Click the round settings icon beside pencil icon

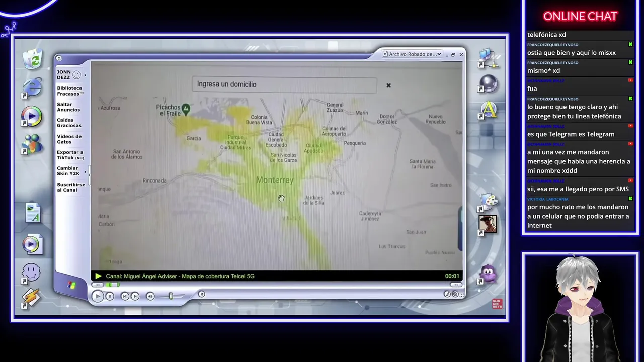point(455,294)
